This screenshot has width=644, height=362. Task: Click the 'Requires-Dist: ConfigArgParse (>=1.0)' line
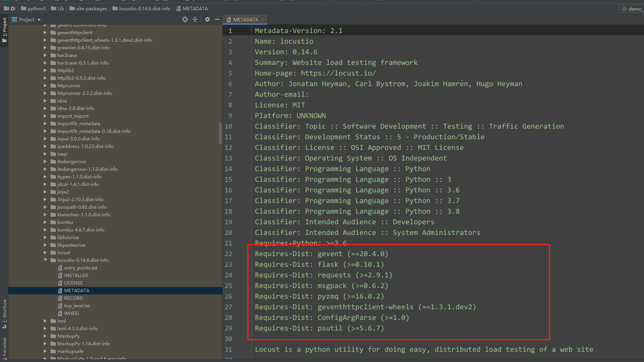tap(332, 318)
